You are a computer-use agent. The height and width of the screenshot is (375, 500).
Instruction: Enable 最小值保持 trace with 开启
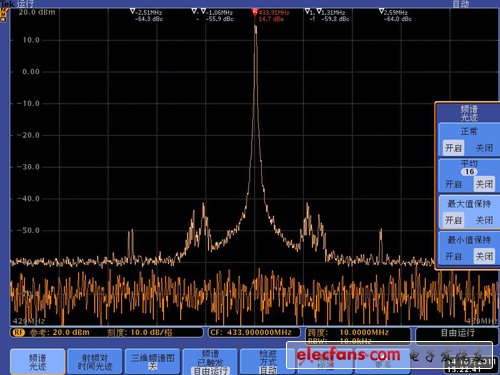click(453, 256)
